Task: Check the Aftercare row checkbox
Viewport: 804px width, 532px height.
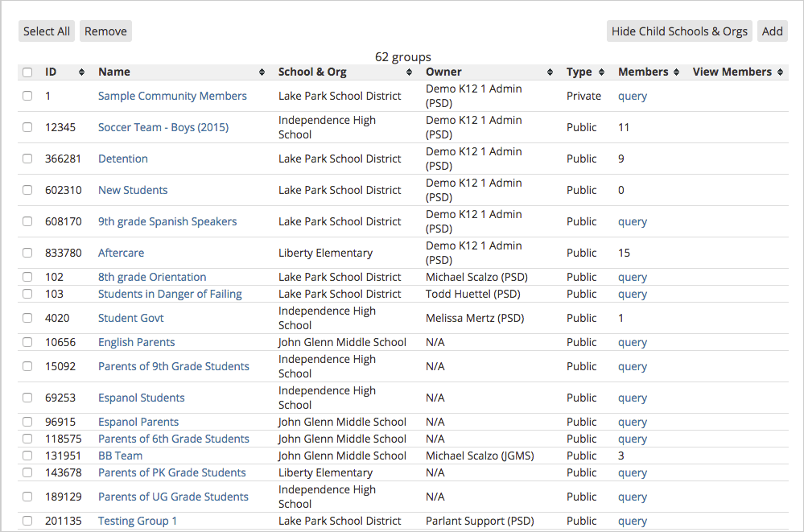Action: pos(27,253)
